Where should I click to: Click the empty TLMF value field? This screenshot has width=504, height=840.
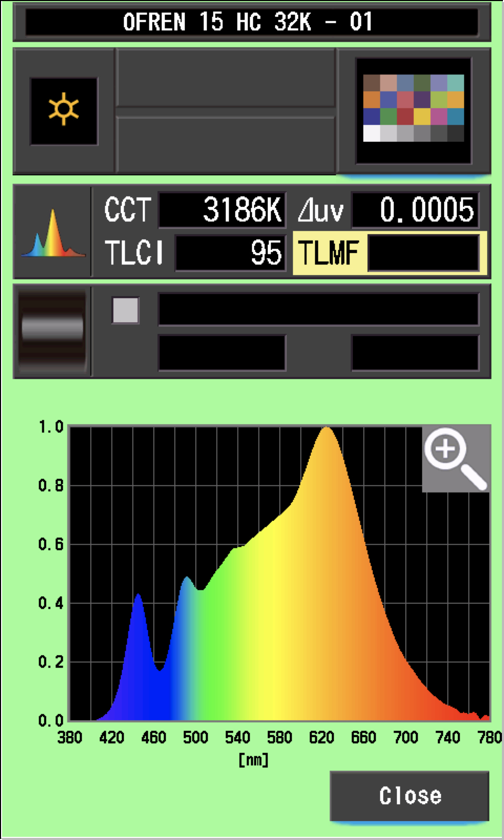(423, 253)
